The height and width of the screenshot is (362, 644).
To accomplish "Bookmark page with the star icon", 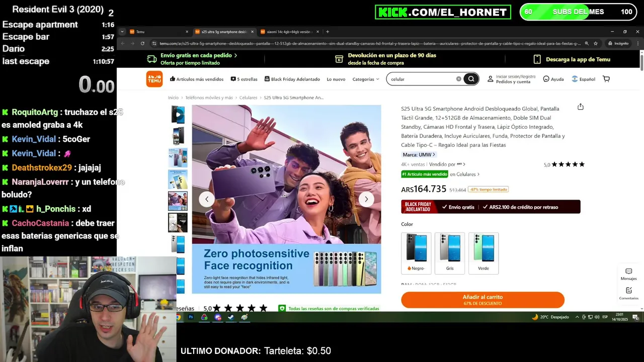I will (x=596, y=43).
